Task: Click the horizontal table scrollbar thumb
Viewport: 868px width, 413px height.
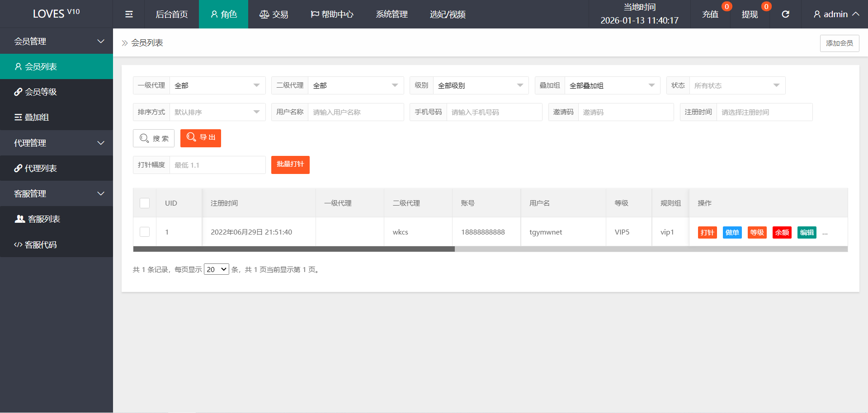Action: [x=294, y=249]
